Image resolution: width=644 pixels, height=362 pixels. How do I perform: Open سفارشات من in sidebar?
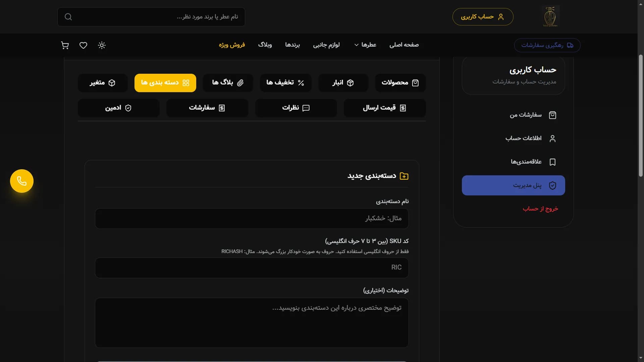pos(513,115)
